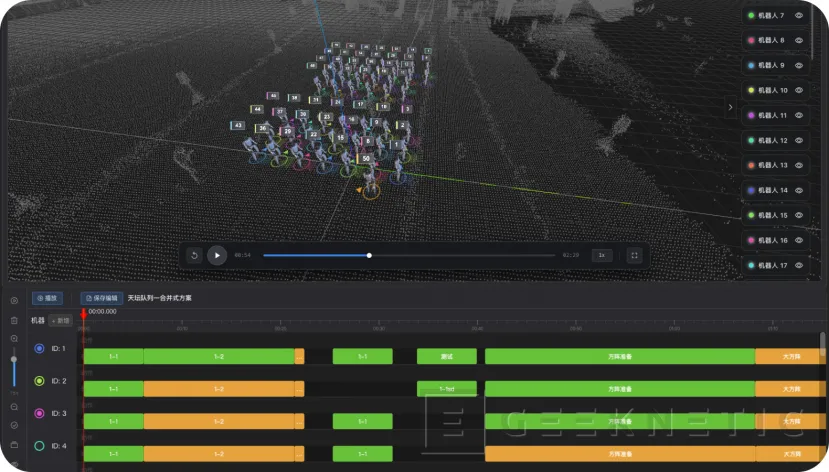Image resolution: width=829 pixels, height=472 pixels.
Task: Click the zoom-in magnifier icon for the timeline
Action: pyautogui.click(x=14, y=339)
